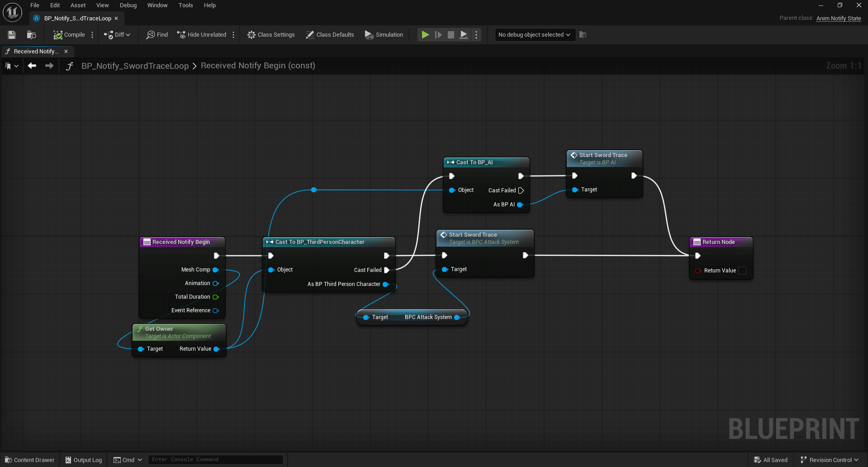
Task: Click the green Total Duration pin
Action: point(216,297)
